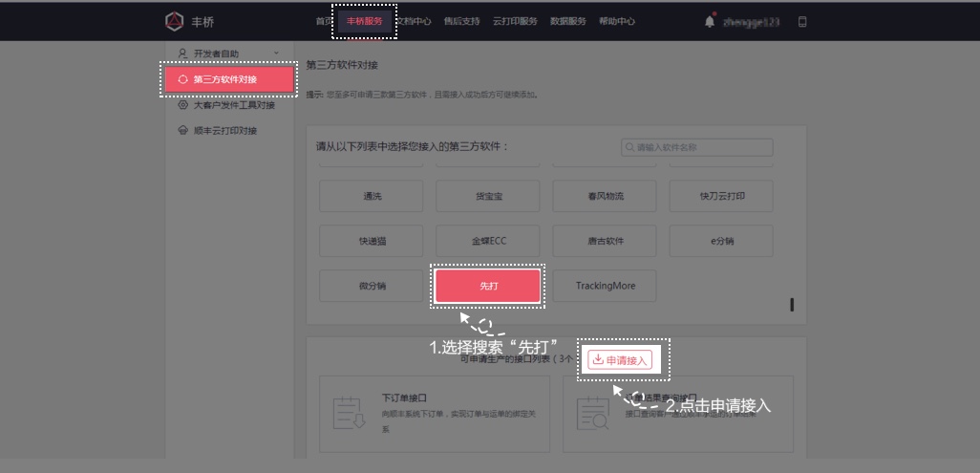Select 第三方软件对接 in sidebar
Viewport: 980px width, 473px height.
tap(229, 79)
